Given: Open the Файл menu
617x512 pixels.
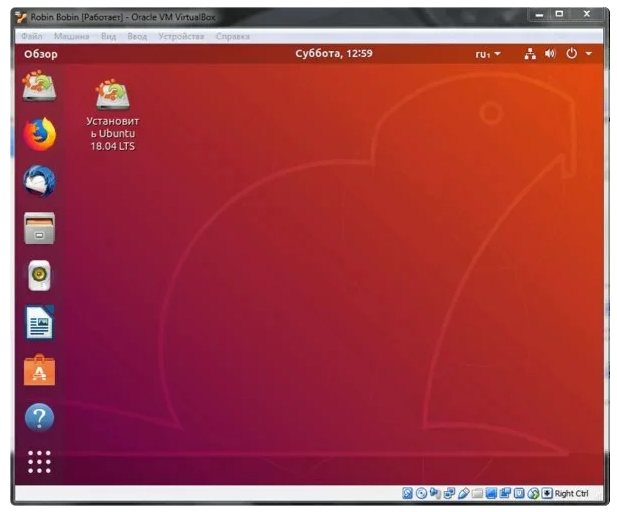Looking at the screenshot, I should [x=31, y=36].
